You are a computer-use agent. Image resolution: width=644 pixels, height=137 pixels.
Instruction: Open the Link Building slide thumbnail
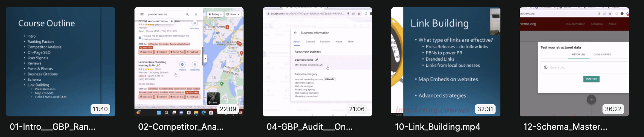point(446,62)
